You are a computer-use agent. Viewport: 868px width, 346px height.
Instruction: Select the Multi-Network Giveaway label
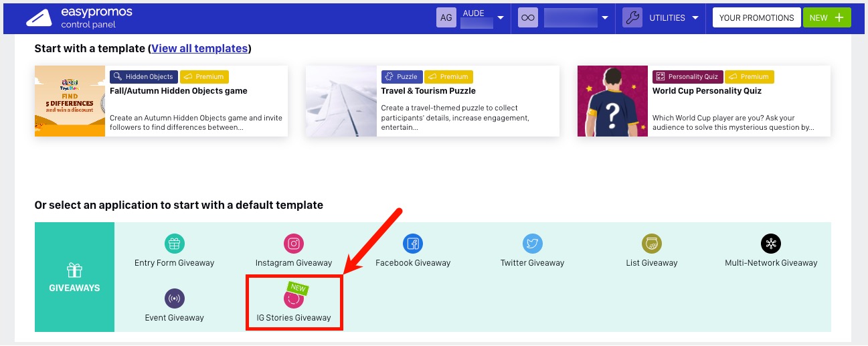[x=771, y=263]
